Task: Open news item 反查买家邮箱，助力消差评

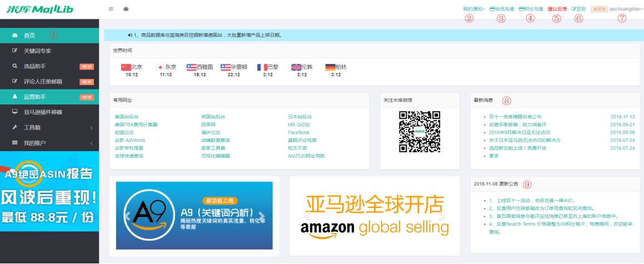Action: click(x=517, y=124)
